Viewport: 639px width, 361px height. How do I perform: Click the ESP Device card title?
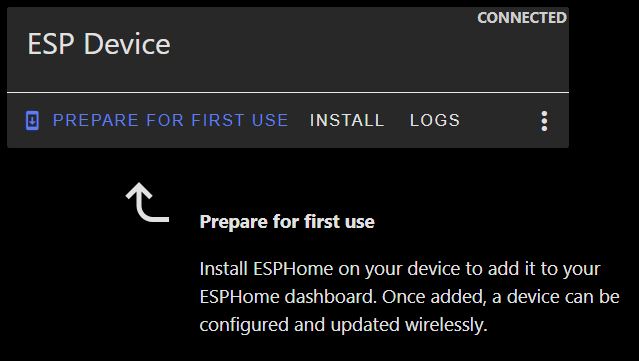click(99, 44)
